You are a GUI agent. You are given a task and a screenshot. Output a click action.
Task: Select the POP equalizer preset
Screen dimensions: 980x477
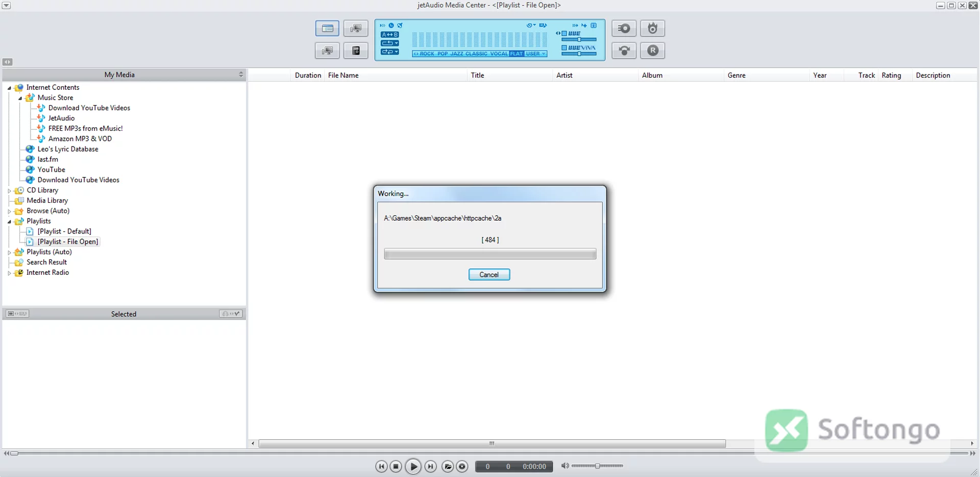pyautogui.click(x=443, y=54)
